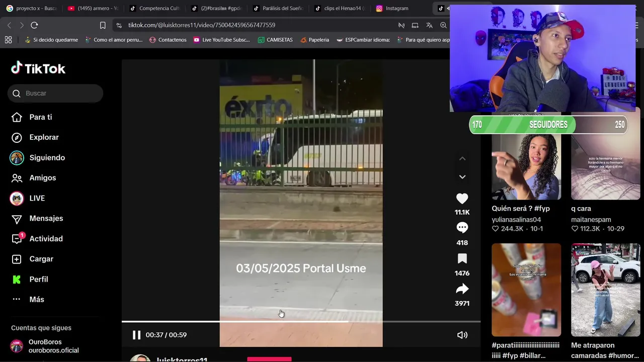644x362 pixels.
Task: Pause the video playback
Action: click(x=136, y=335)
